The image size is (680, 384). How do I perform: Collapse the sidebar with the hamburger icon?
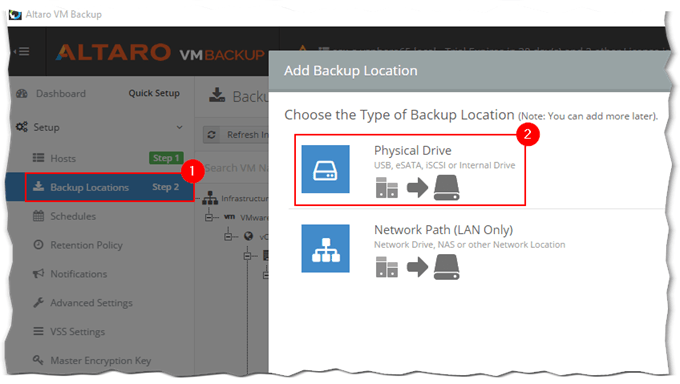pos(22,52)
